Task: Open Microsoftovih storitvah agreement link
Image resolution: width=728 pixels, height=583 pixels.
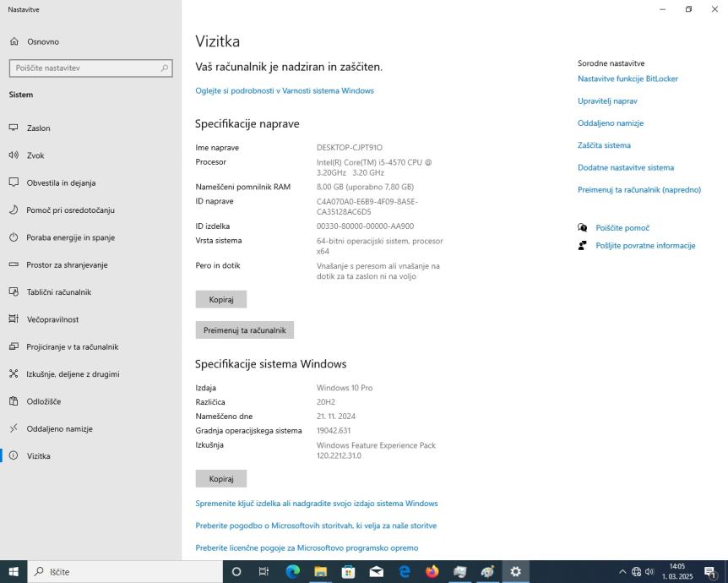Action: pyautogui.click(x=316, y=526)
